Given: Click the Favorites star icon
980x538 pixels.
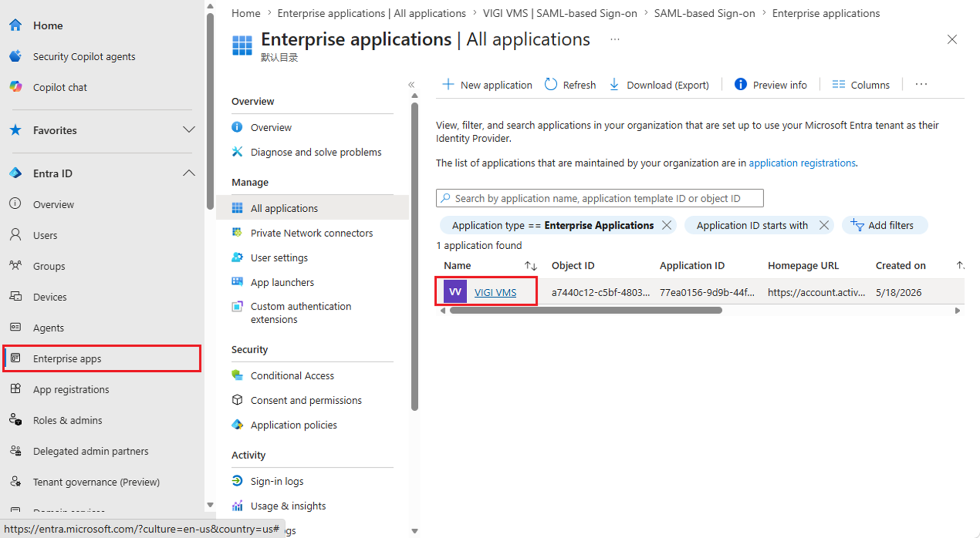Looking at the screenshot, I should (x=15, y=130).
